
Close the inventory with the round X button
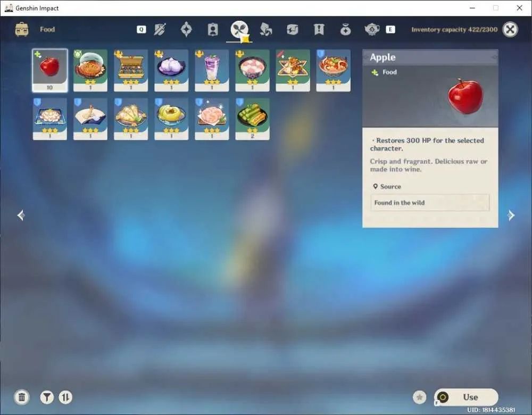click(x=510, y=29)
